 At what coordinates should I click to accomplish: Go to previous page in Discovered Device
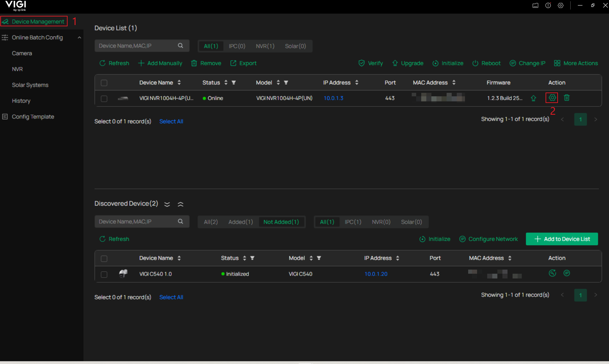[x=562, y=295]
